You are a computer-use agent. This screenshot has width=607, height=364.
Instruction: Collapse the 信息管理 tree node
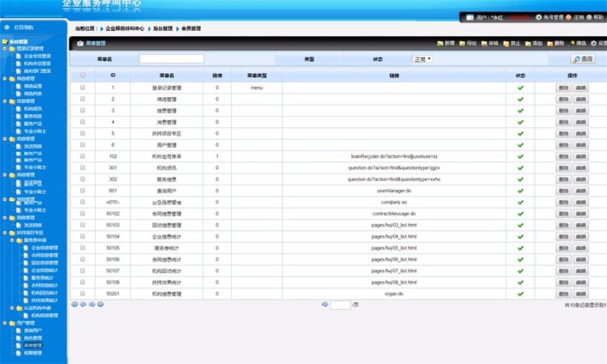(x=5, y=101)
